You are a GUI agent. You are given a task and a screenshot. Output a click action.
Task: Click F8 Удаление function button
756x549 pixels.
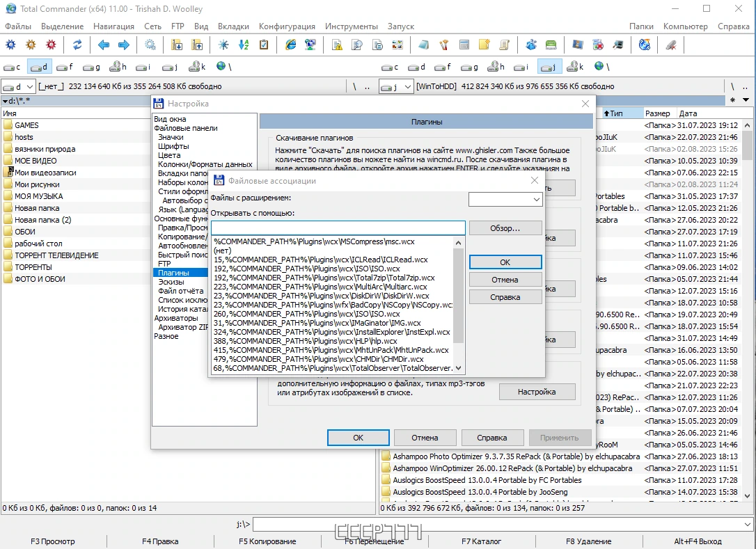point(589,541)
